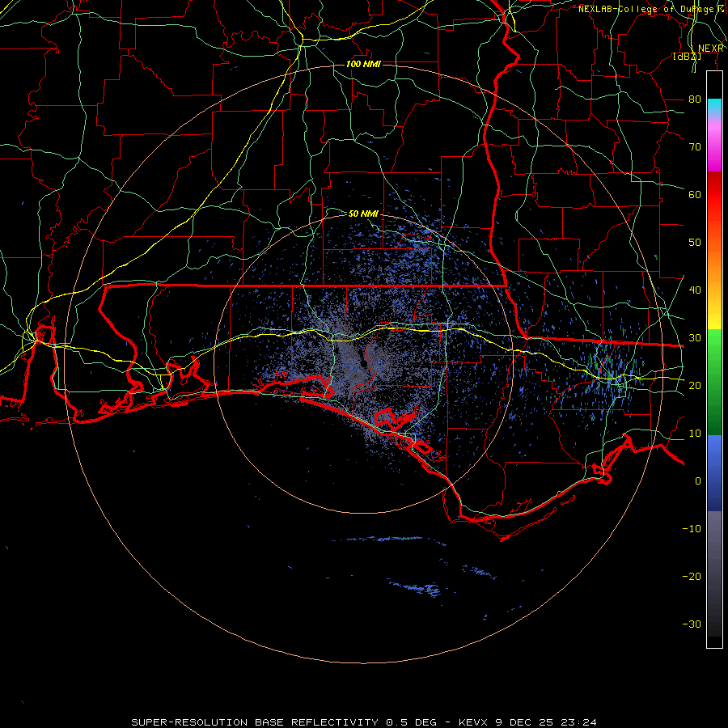Image resolution: width=728 pixels, height=728 pixels.
Task: Click the SUPER-RESOLUTION BASE REFLECTIVITY caption text
Action: (255, 722)
